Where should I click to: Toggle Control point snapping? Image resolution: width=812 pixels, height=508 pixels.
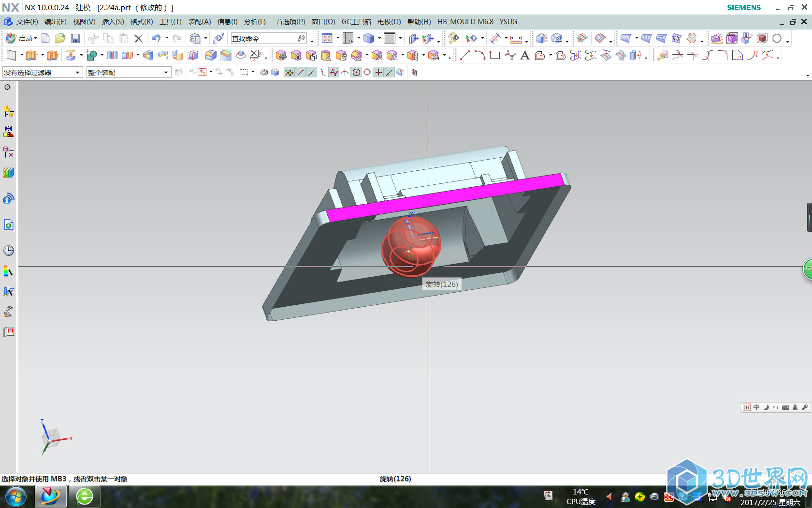323,73
